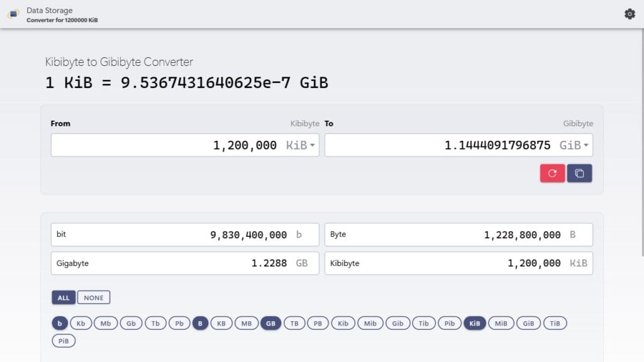Open the KiB unit dropdown in From field
The image size is (644, 362).
point(301,145)
